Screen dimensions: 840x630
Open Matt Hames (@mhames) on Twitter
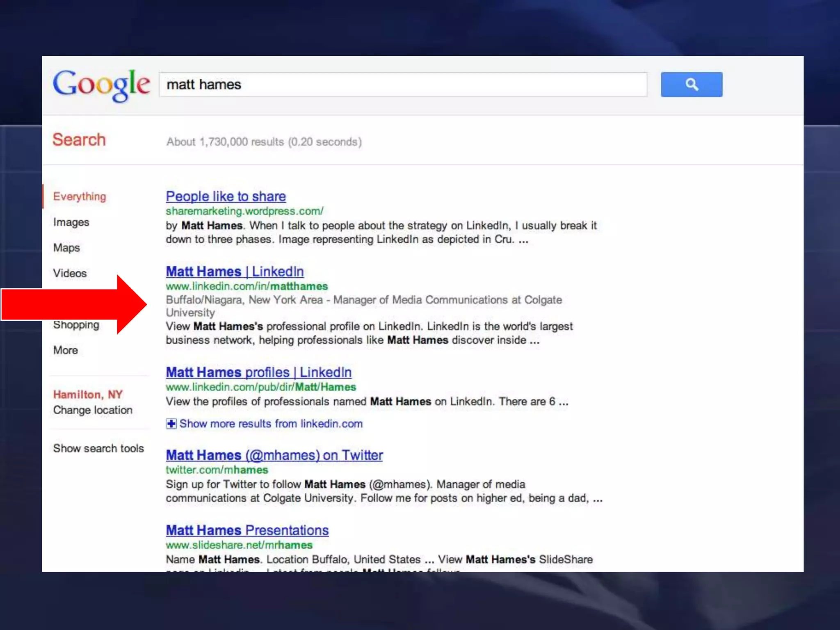[x=274, y=455]
